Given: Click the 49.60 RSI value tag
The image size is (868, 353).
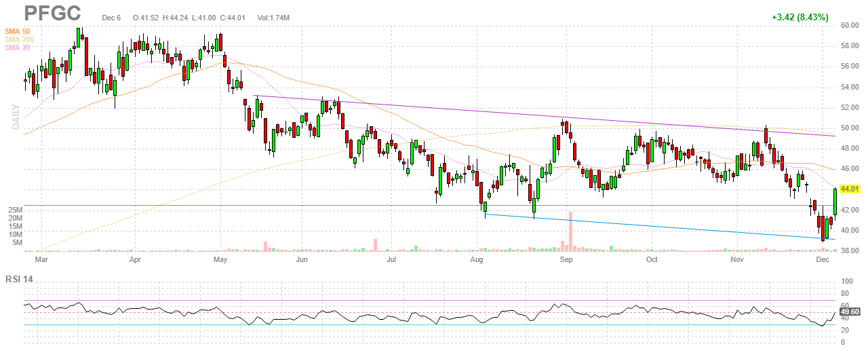Looking at the screenshot, I should tap(849, 312).
